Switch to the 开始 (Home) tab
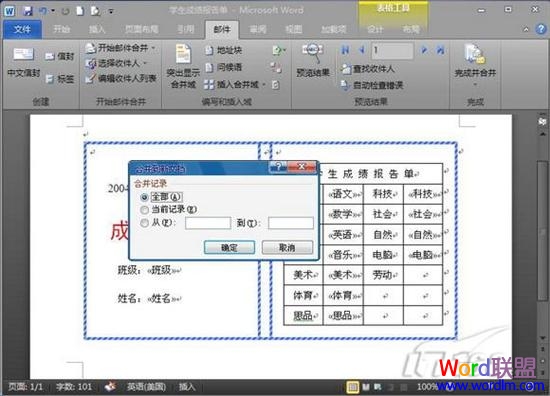This screenshot has width=550, height=396. coord(61,29)
